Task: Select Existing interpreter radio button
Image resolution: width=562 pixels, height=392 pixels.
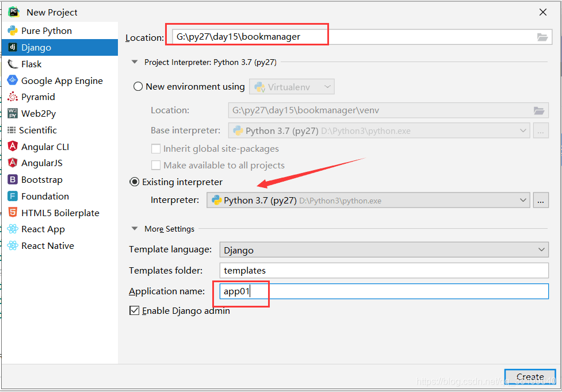Action: (x=135, y=182)
